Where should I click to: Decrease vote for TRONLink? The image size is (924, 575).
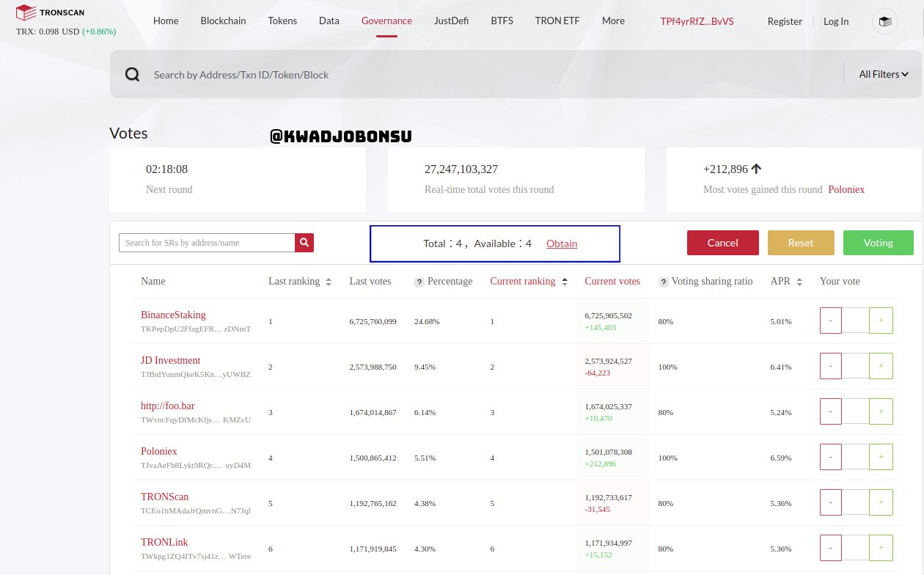(x=830, y=548)
